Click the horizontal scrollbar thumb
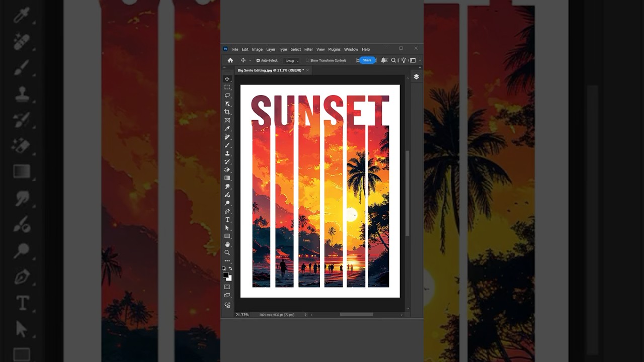The height and width of the screenshot is (362, 644). click(356, 315)
